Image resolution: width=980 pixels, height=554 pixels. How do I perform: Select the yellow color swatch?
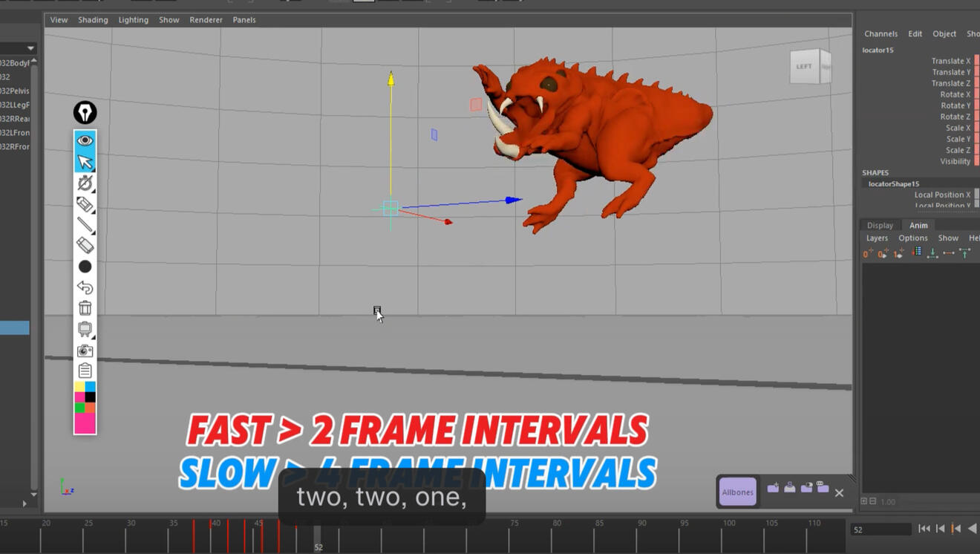coord(79,387)
